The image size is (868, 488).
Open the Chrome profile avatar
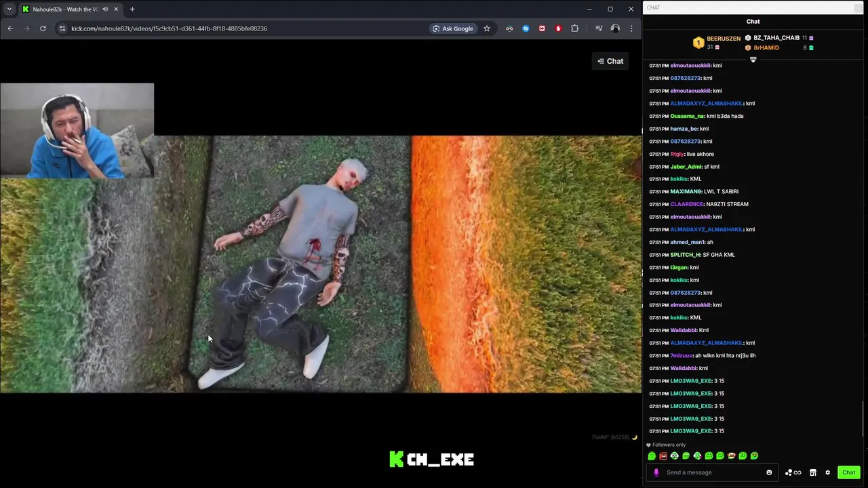pyautogui.click(x=615, y=28)
